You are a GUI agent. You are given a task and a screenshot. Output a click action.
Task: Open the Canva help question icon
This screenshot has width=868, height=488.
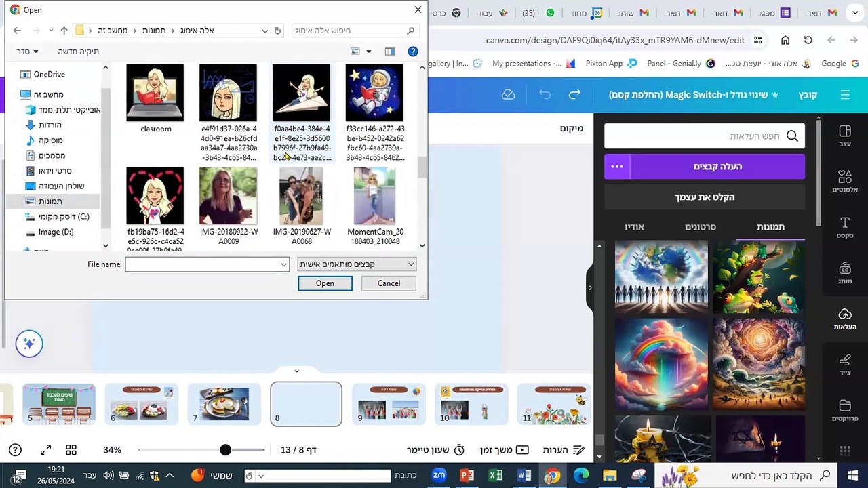click(15, 450)
